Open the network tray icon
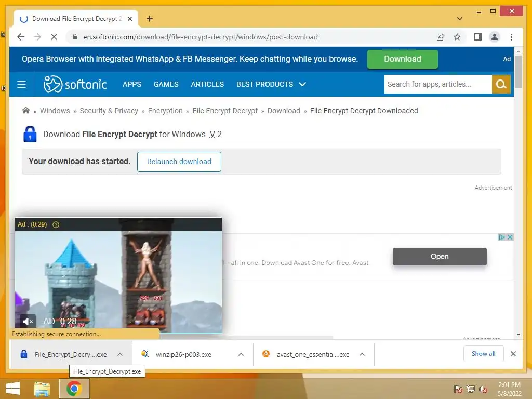 (470, 389)
